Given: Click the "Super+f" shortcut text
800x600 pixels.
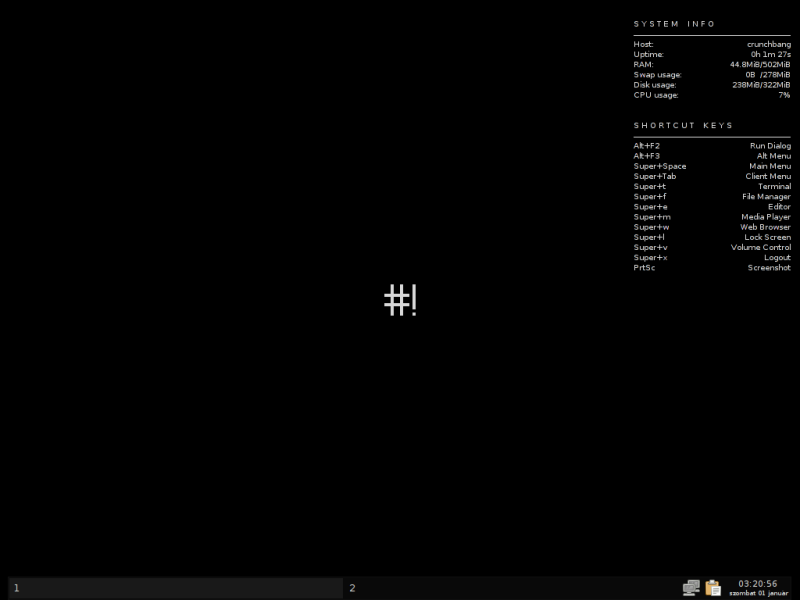Looking at the screenshot, I should (649, 196).
